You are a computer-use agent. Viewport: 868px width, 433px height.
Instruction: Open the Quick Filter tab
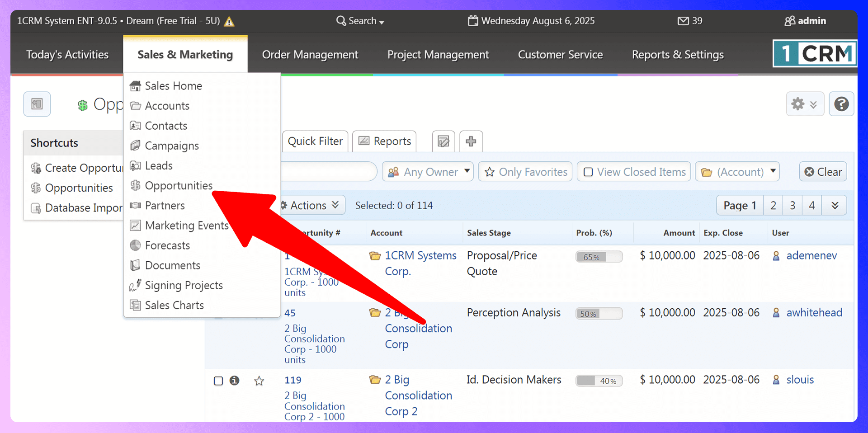coord(315,141)
